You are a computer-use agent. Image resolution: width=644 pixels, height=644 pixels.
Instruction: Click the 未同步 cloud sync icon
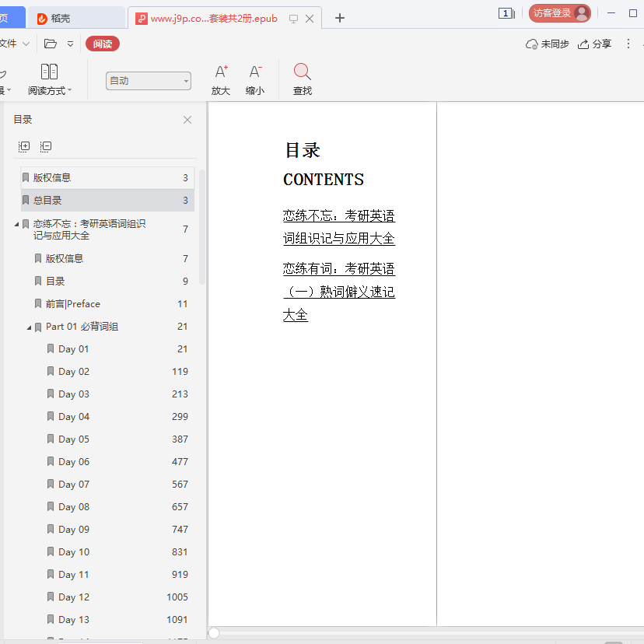tap(532, 44)
